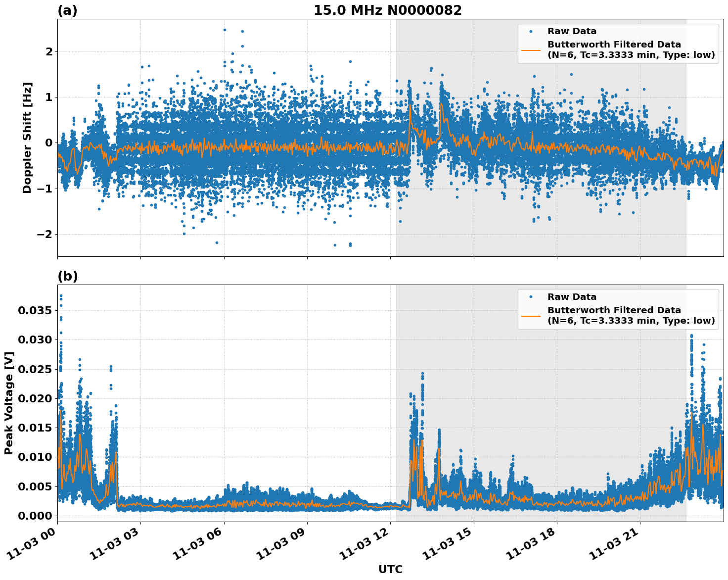Expand the panel (a) legend box
The height and width of the screenshot is (580, 728).
point(618,44)
